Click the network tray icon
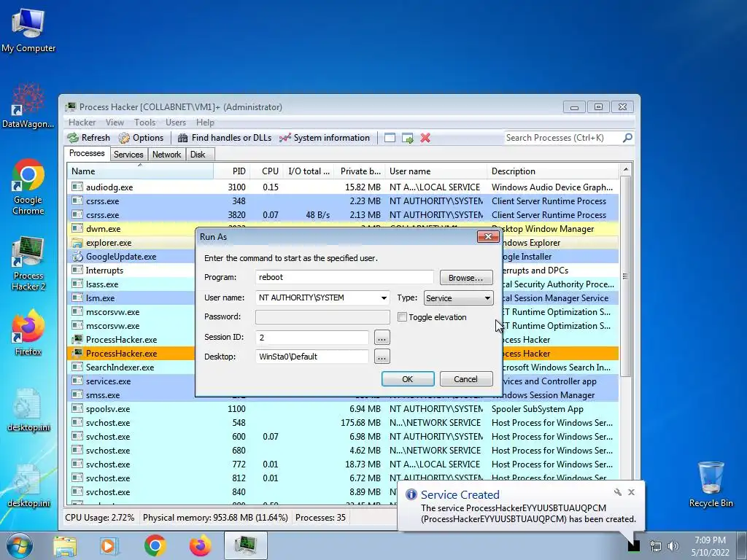The height and width of the screenshot is (560, 747). pyautogui.click(x=656, y=546)
